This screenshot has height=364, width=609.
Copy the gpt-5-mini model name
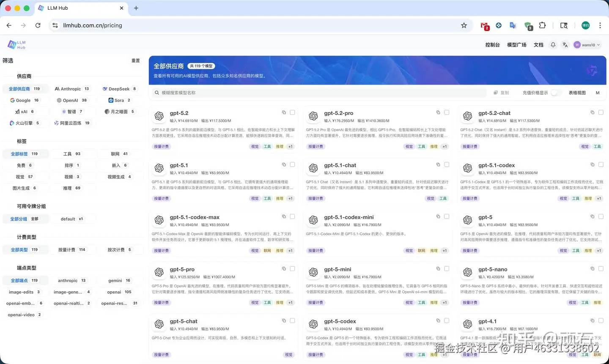coord(438,268)
